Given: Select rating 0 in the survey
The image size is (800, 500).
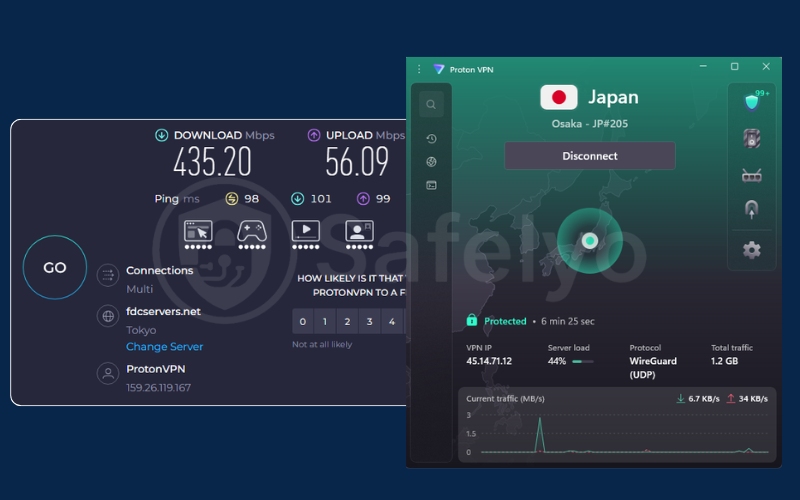Looking at the screenshot, I should pos(303,321).
